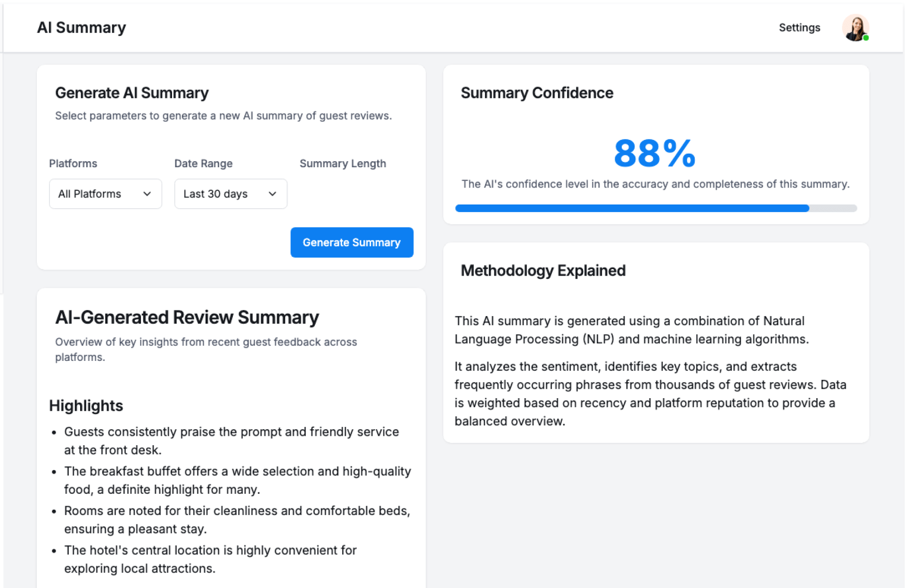Click the chevron arrow beside Last 30 days
The width and height of the screenshot is (905, 588).
pos(272,194)
